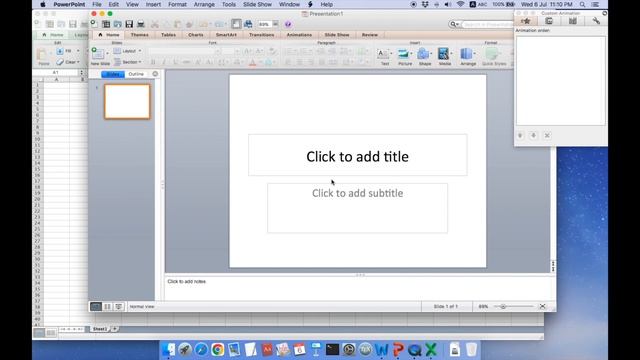This screenshot has width=640, height=360.
Task: Open the Charts ribbon tab
Action: [x=196, y=35]
